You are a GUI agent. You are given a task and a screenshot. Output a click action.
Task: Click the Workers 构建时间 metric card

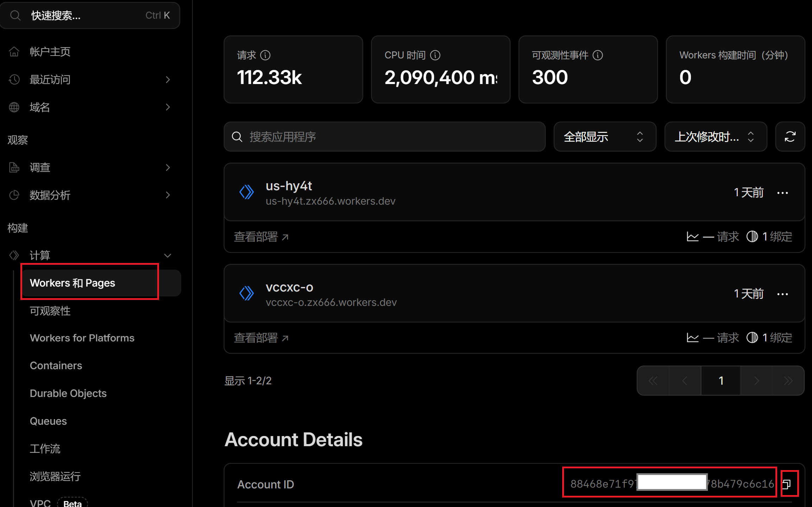pyautogui.click(x=736, y=69)
